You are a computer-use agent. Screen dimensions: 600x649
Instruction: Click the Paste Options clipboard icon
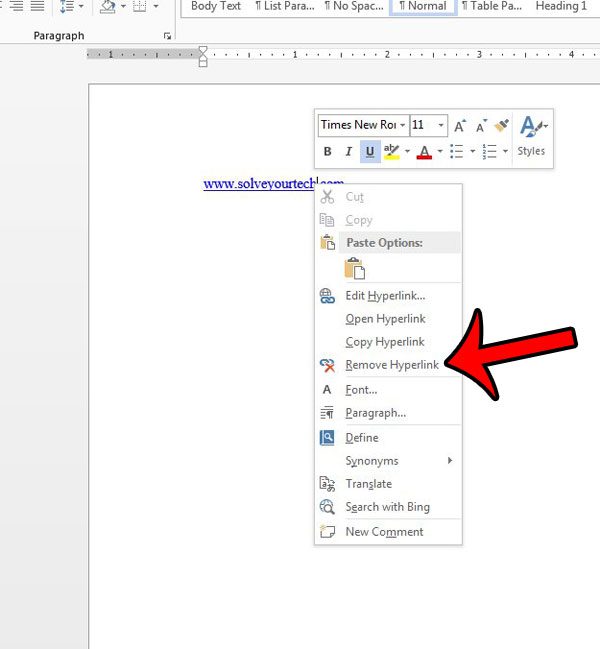pyautogui.click(x=355, y=268)
